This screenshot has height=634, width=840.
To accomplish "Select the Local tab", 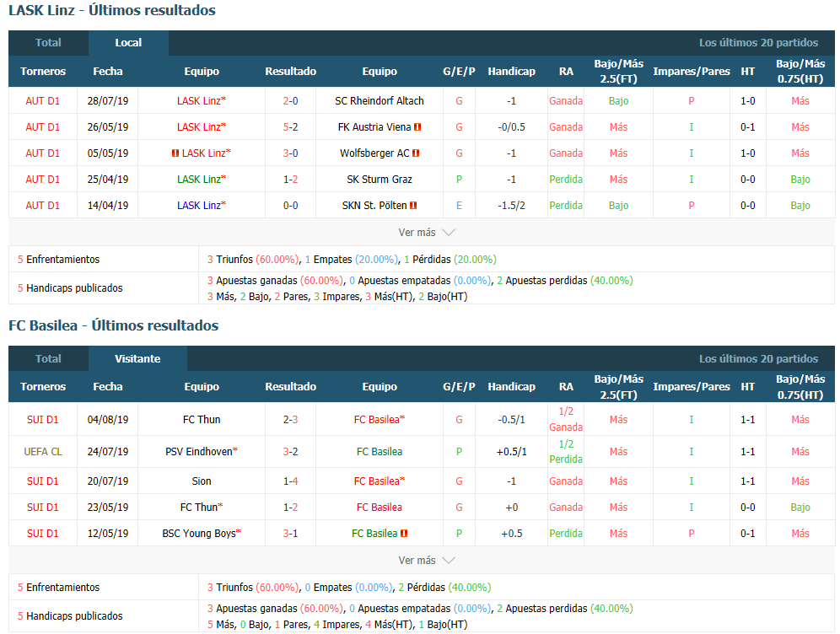I will tap(128, 43).
